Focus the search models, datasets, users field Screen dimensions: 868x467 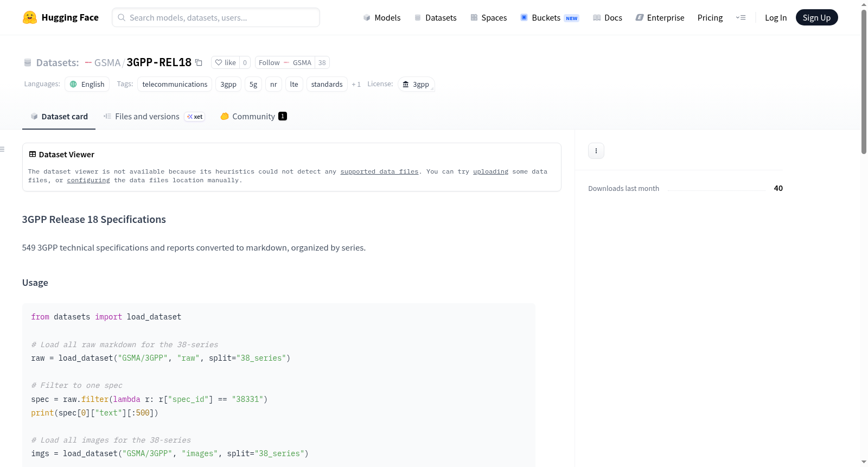[216, 17]
